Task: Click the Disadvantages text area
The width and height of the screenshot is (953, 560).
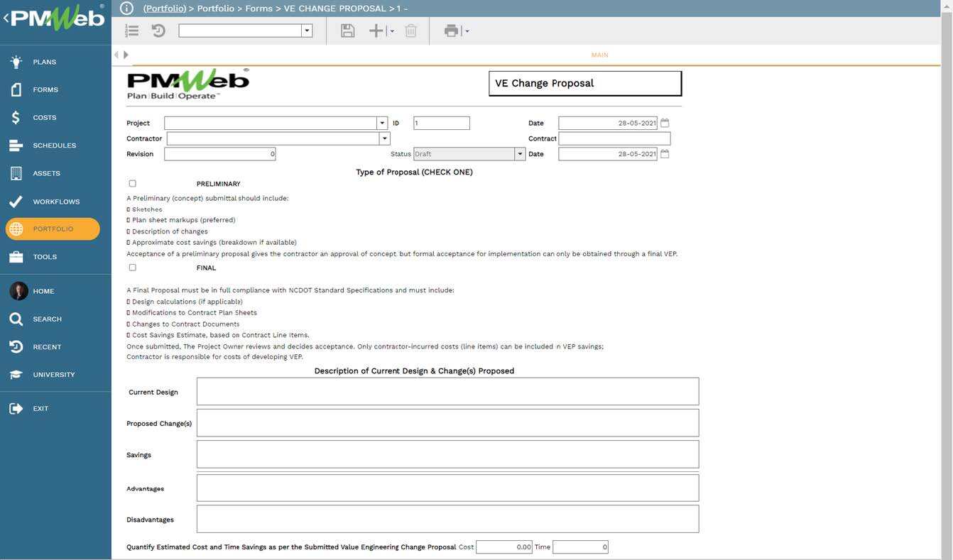Action: (x=447, y=519)
